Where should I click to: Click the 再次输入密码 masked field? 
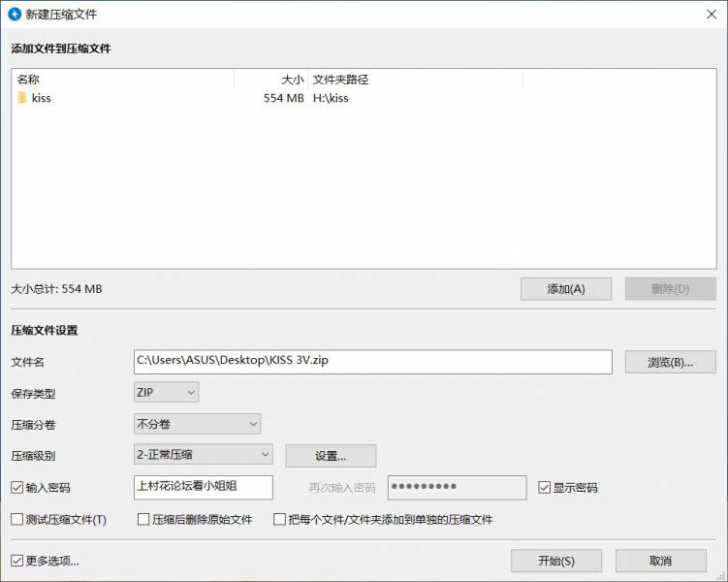(458, 487)
